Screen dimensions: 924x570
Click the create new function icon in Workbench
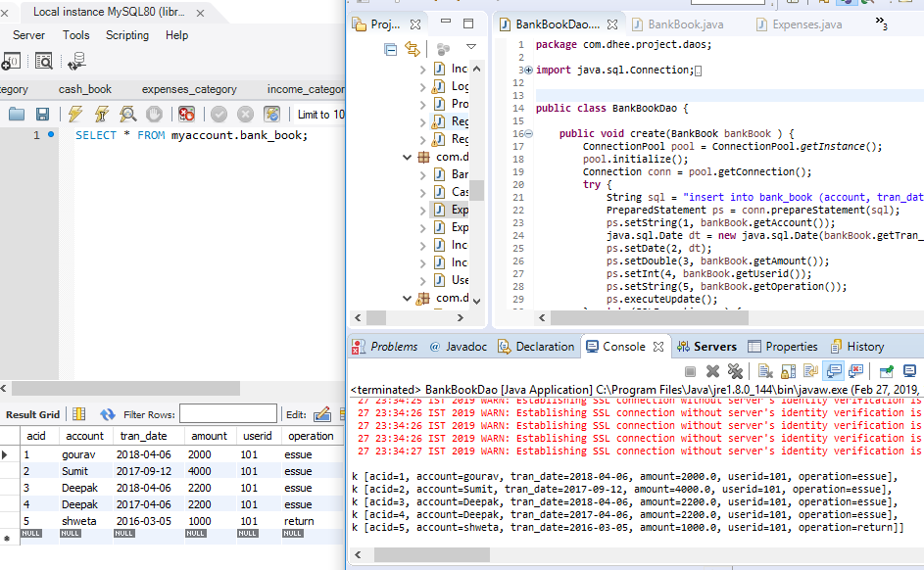12,60
